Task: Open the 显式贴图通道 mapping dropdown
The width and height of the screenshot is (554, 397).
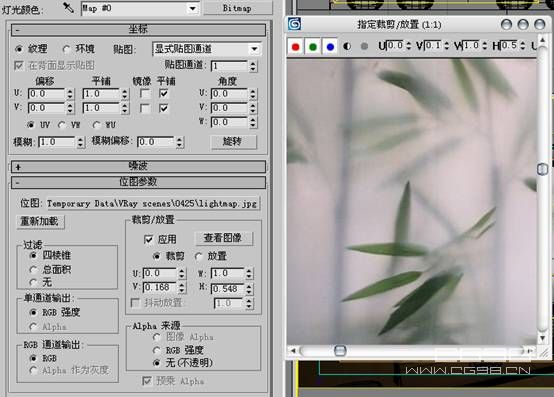Action: click(207, 49)
